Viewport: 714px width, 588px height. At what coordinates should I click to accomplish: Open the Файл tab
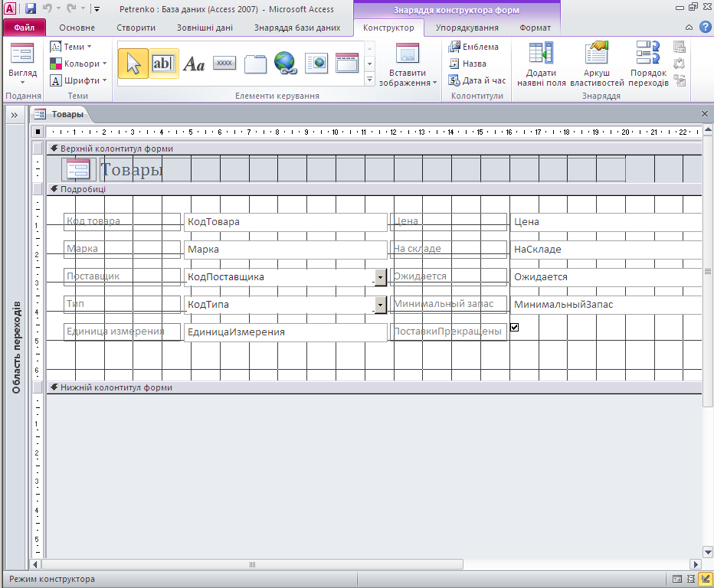(25, 28)
